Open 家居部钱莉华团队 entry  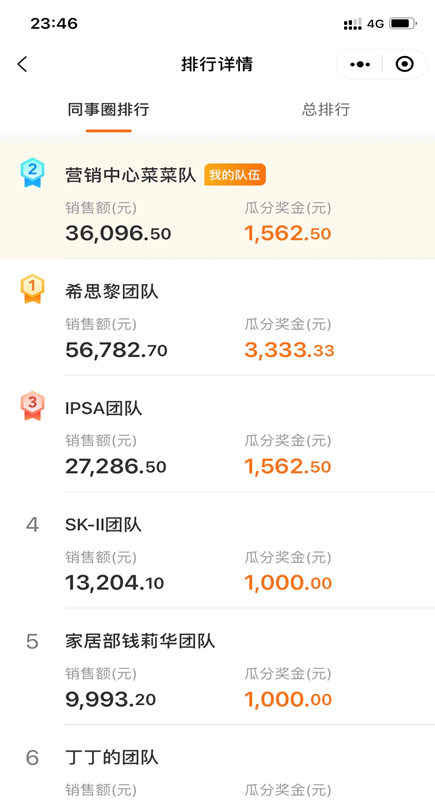tap(218, 667)
